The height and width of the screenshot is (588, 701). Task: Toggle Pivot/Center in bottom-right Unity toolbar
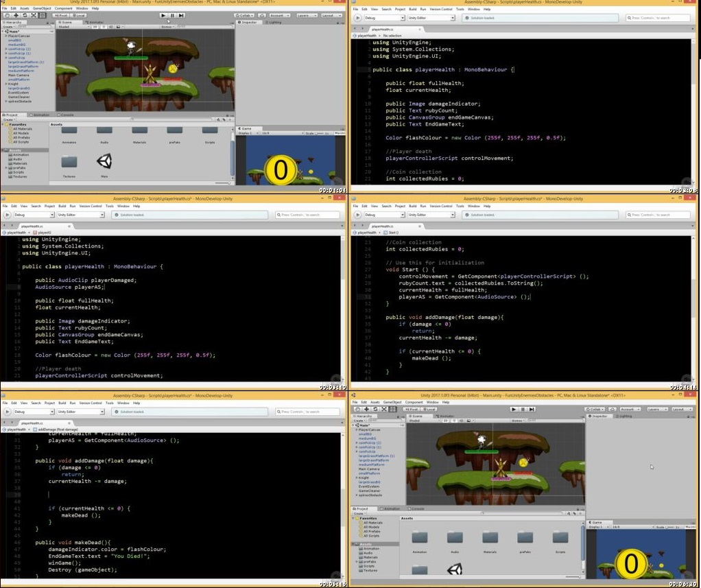click(411, 409)
